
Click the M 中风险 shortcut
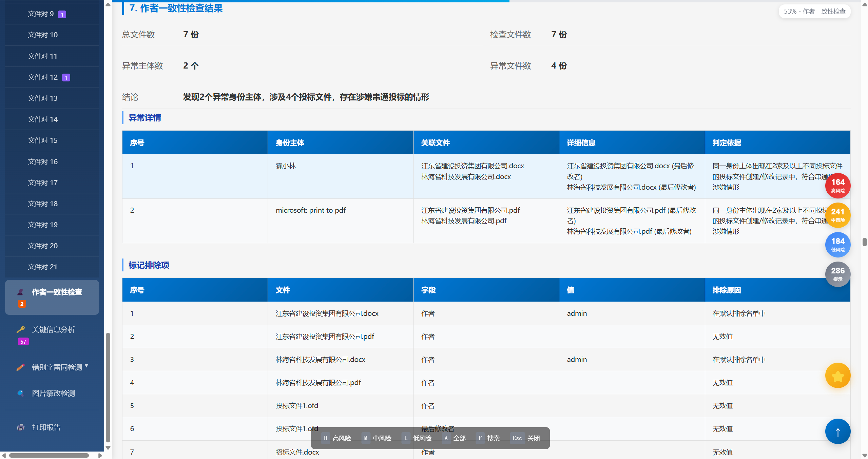[x=377, y=438]
